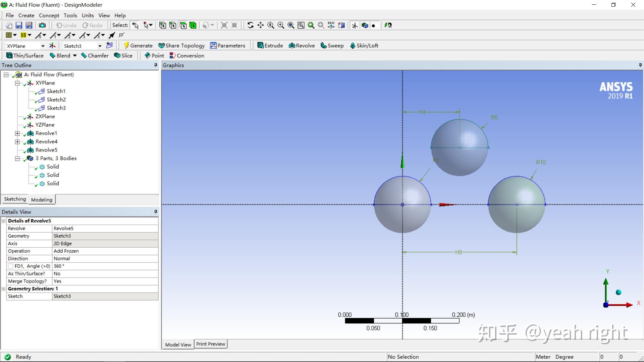The image size is (644, 362).
Task: Switch to the Print Preview tab
Action: coord(210,344)
